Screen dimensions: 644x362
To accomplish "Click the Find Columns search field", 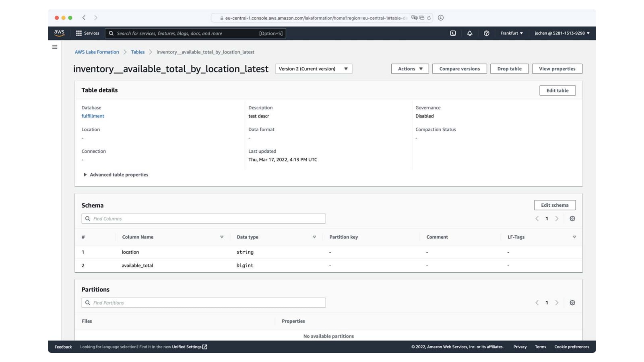I will (x=204, y=219).
